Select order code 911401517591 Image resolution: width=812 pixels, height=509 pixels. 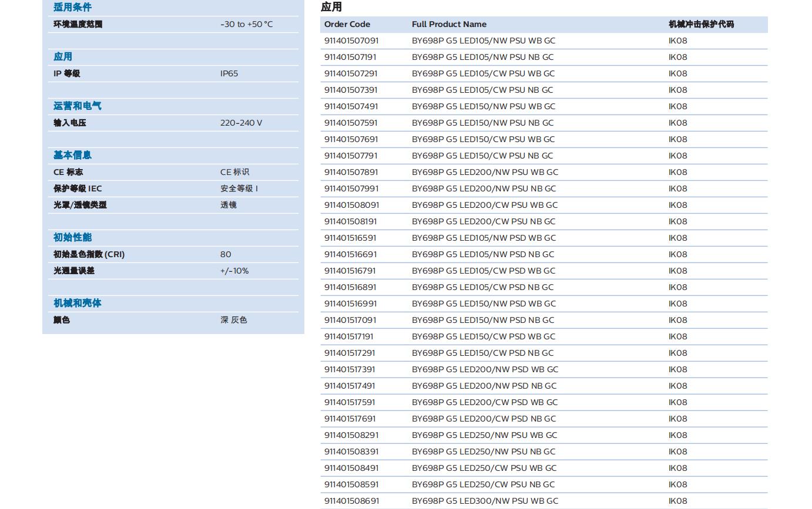coord(350,402)
